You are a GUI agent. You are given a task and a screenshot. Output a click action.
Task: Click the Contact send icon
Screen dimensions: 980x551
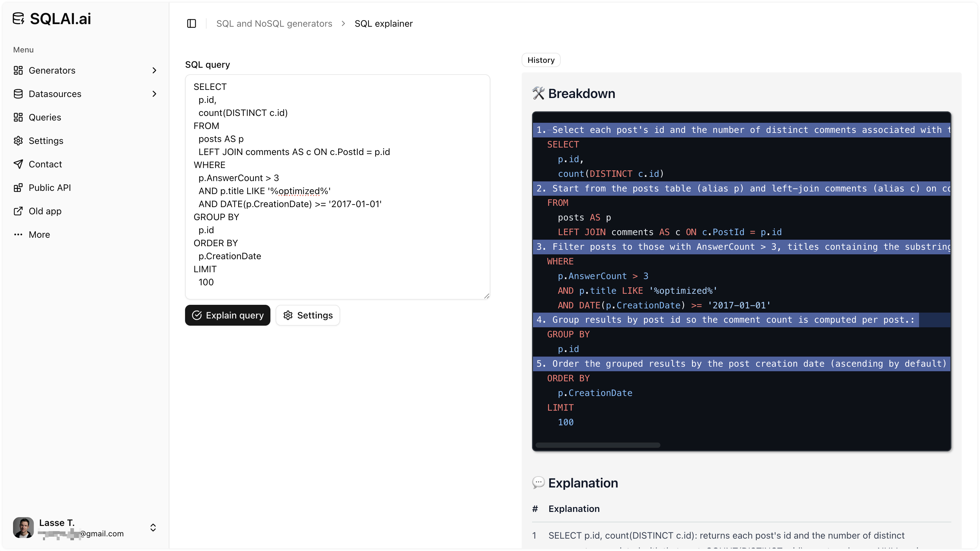pyautogui.click(x=18, y=164)
